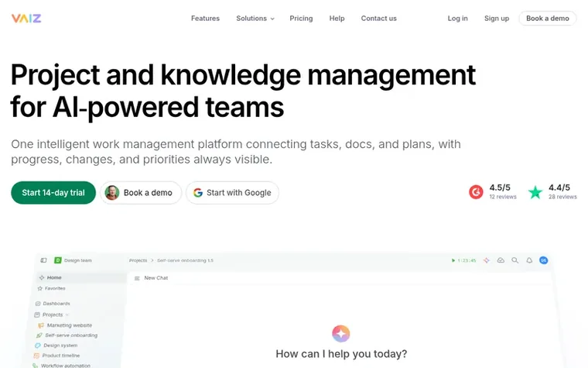
Task: Click the VAIZ logo
Action: click(x=26, y=18)
